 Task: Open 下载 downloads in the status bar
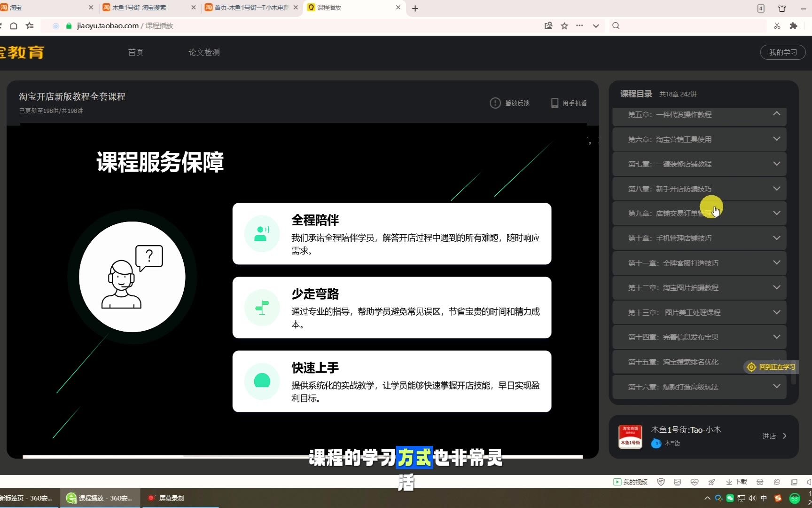pos(736,482)
